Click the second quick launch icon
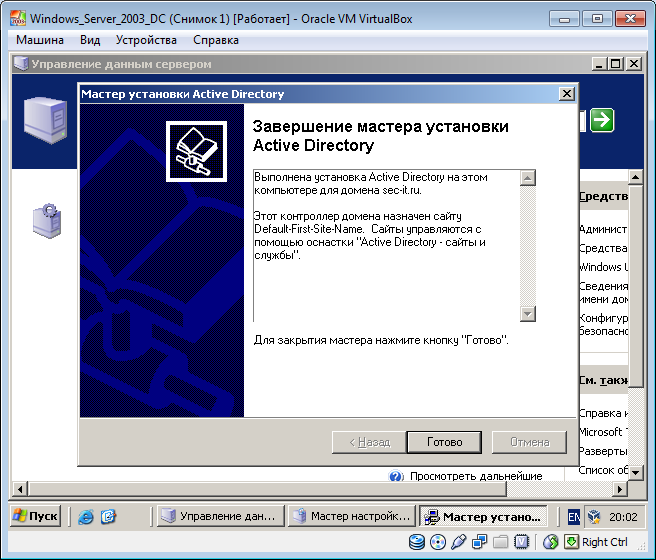Screen dimensions: 656x560 [108, 517]
